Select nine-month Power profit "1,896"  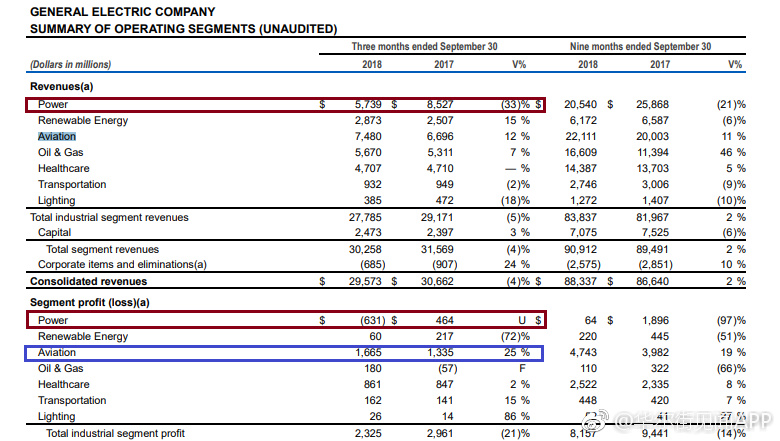tap(656, 320)
